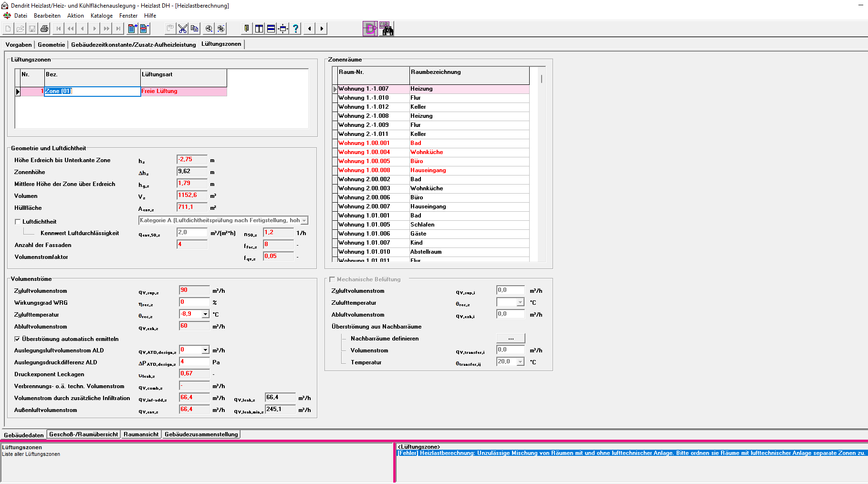Open the Gebäudezusammenstellung tab
Image resolution: width=868 pixels, height=484 pixels.
pyautogui.click(x=201, y=434)
